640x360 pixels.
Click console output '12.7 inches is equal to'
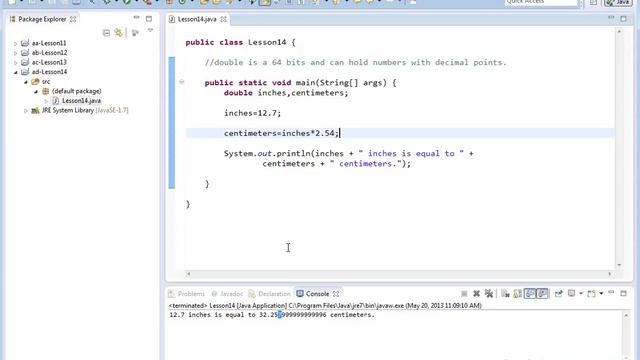(x=212, y=315)
